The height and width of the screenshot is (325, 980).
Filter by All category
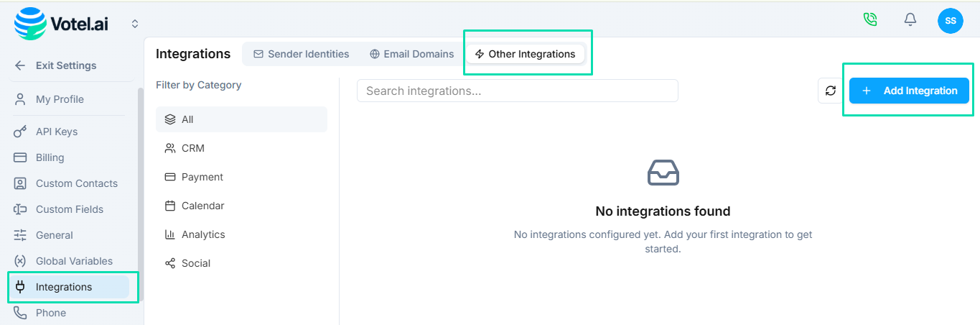[241, 119]
